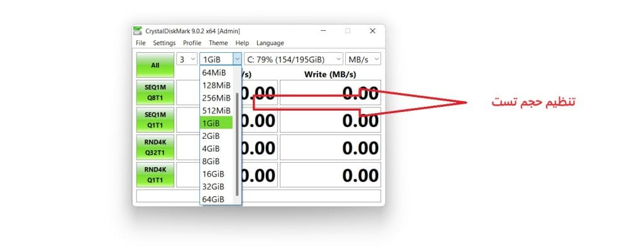The height and width of the screenshot is (252, 644).
Task: Click the size list vertical scrollbar
Action: tap(237, 145)
